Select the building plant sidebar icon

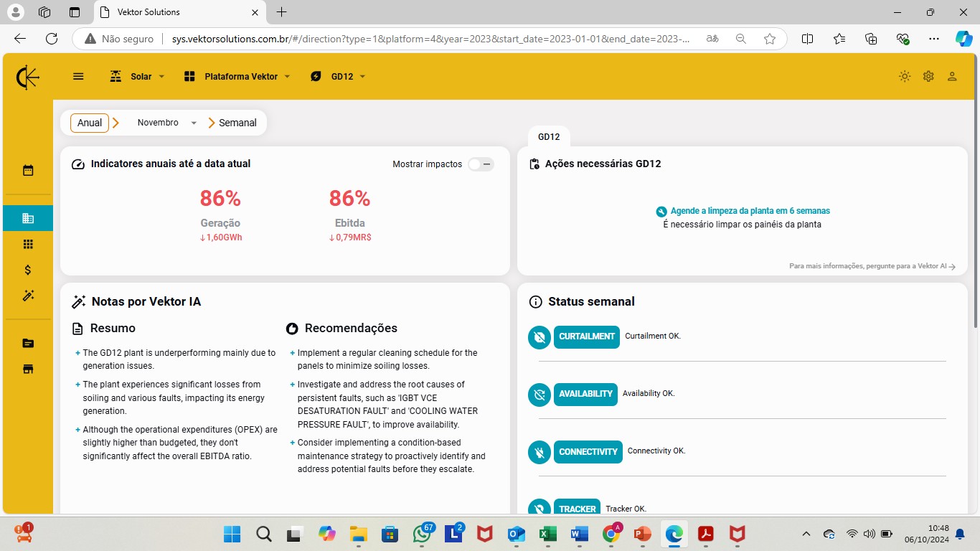click(x=28, y=218)
